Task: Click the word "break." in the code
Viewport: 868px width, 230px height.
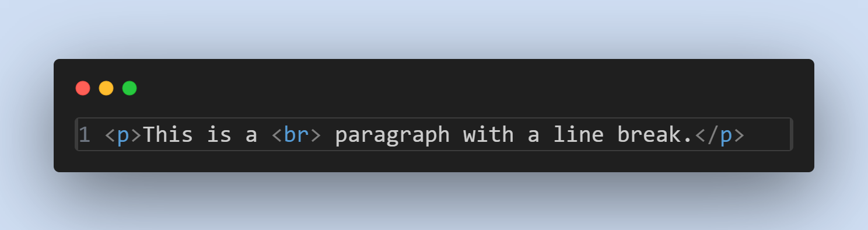Action: 655,135
